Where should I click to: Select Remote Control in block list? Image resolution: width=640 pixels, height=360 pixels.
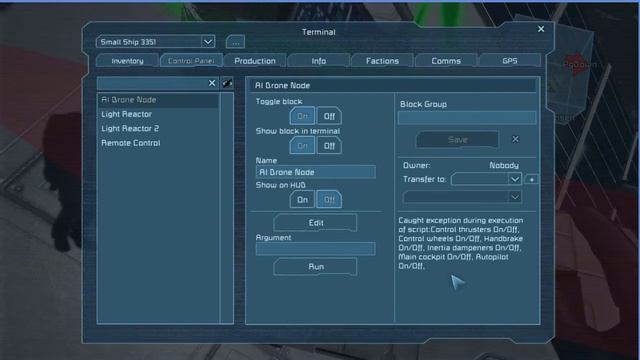[x=158, y=143]
